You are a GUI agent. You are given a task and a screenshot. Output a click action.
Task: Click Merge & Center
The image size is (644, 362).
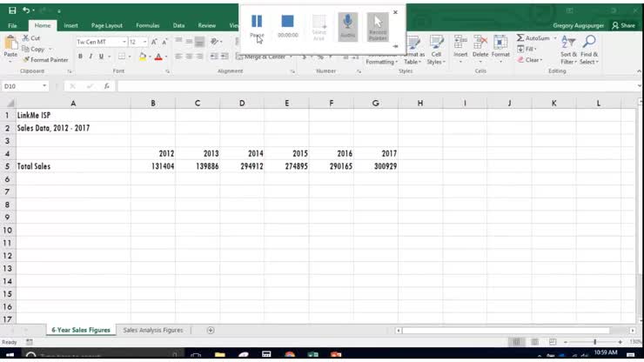pyautogui.click(x=265, y=57)
